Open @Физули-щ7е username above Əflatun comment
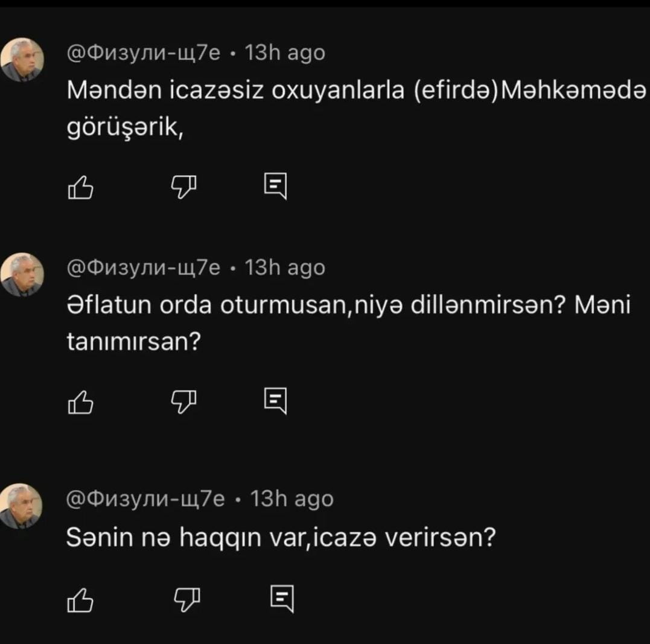650x644 pixels. click(x=144, y=267)
